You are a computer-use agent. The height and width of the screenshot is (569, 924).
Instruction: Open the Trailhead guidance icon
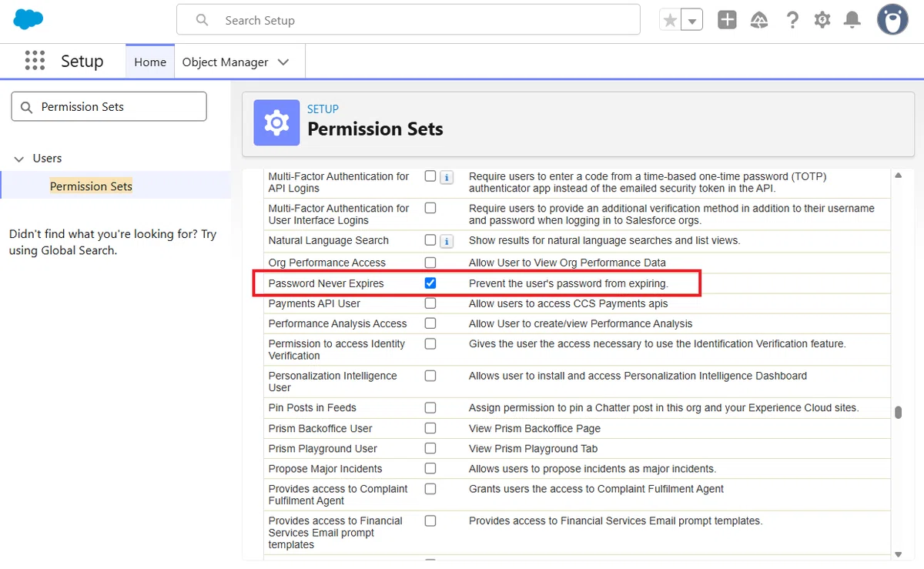tap(759, 21)
